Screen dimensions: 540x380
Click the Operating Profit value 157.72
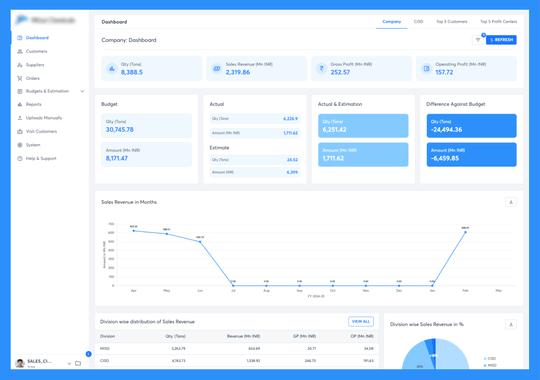(x=444, y=72)
